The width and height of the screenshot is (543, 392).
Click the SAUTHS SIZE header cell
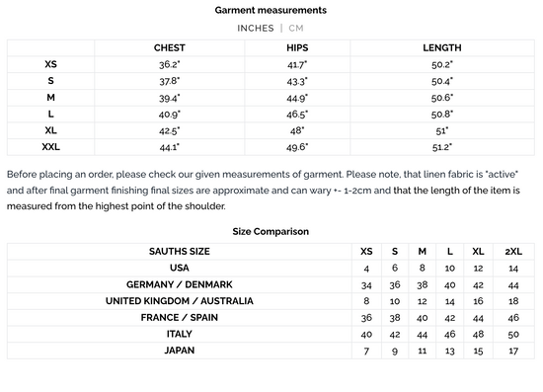tap(180, 252)
